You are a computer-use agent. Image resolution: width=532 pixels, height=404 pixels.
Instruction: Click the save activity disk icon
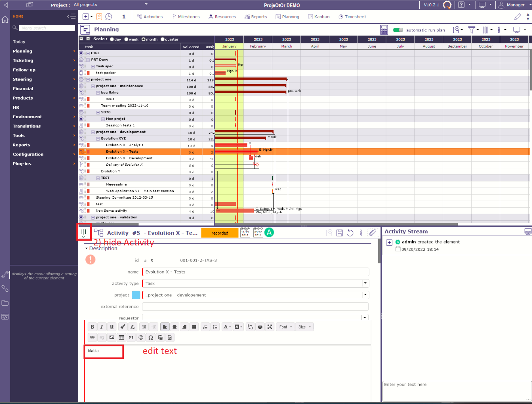click(x=340, y=233)
